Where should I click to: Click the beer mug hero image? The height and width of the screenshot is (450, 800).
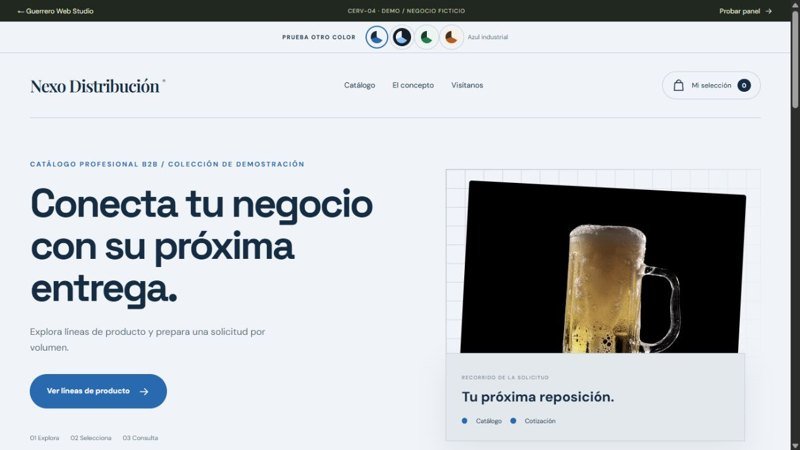coord(603,267)
